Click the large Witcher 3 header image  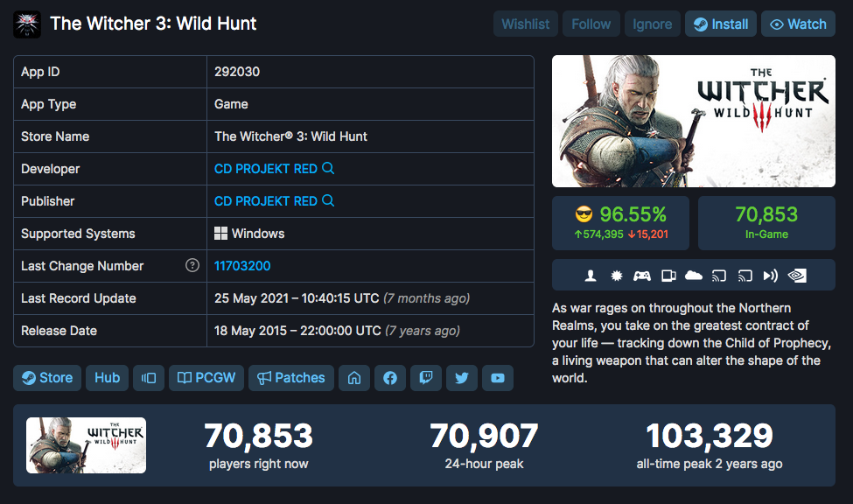coord(694,121)
